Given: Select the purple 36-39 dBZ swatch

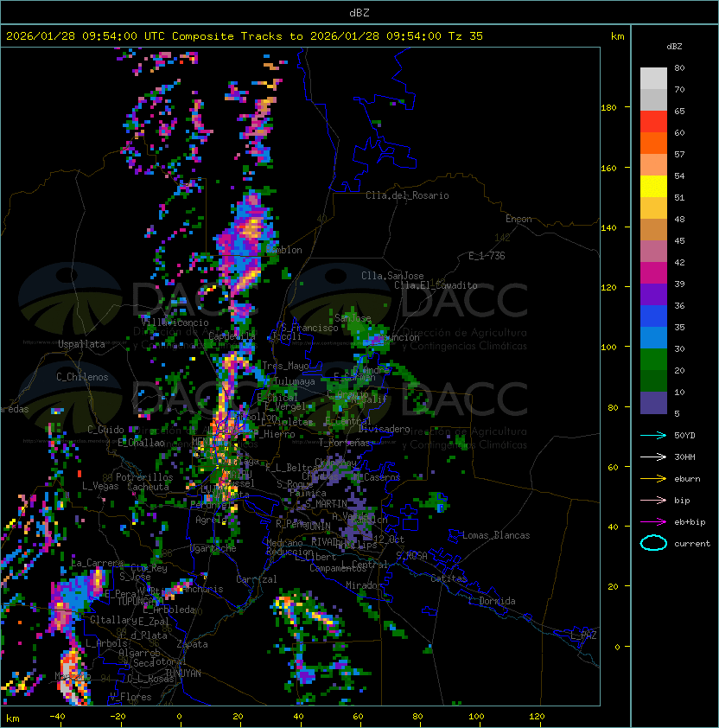Looking at the screenshot, I should pyautogui.click(x=653, y=294).
